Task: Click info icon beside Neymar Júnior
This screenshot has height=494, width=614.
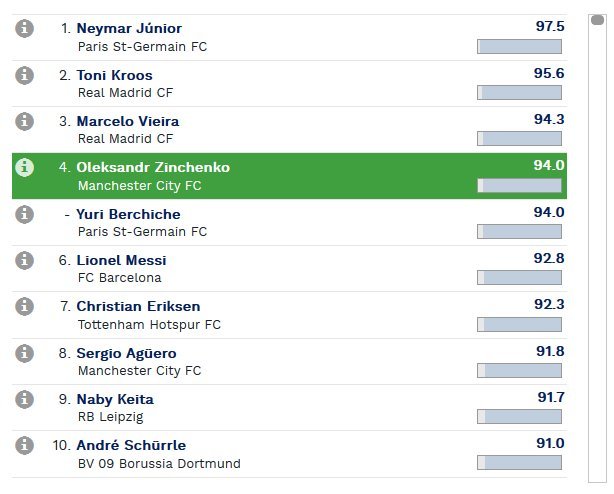Action: point(25,29)
